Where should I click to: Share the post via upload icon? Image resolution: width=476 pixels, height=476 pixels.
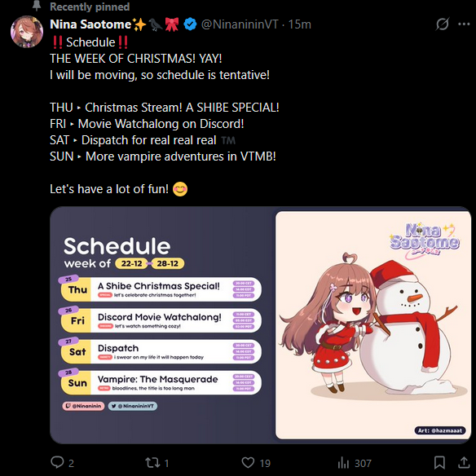pos(464,462)
